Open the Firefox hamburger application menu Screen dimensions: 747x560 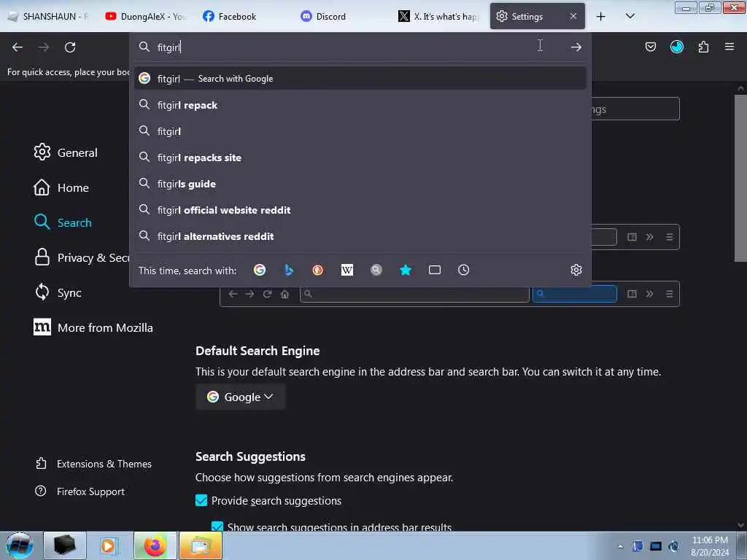729,47
